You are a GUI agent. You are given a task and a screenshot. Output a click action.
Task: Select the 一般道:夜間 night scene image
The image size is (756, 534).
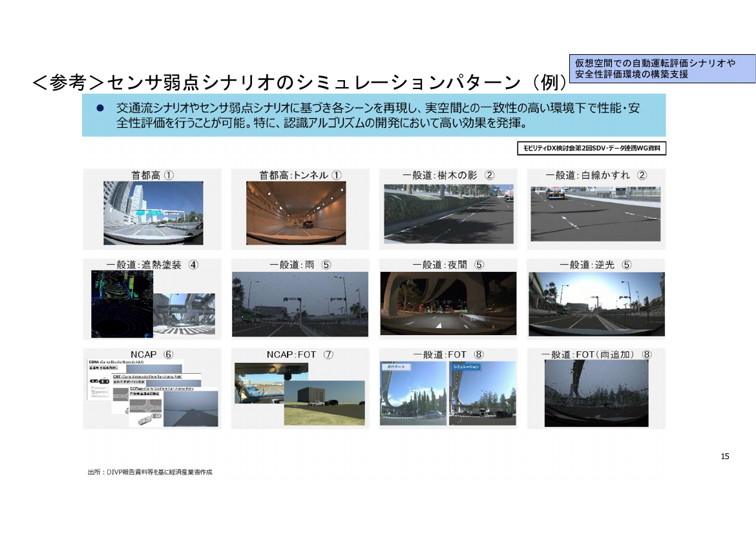tap(448, 303)
